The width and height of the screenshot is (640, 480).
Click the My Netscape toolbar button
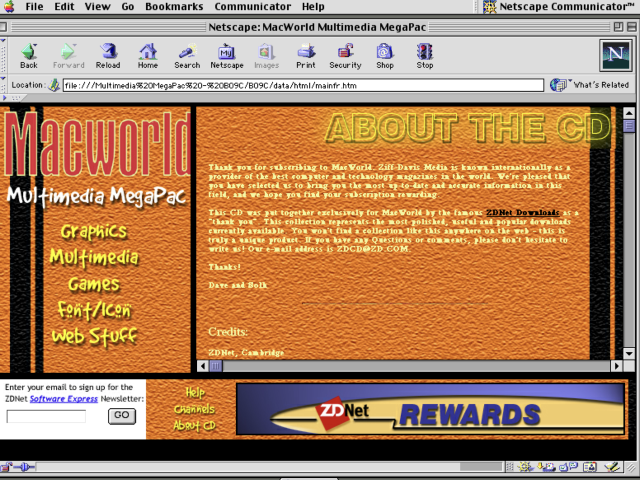point(227,56)
